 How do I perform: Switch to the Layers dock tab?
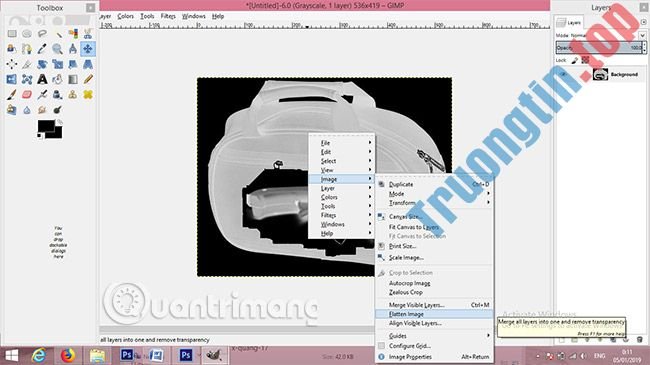(569, 22)
